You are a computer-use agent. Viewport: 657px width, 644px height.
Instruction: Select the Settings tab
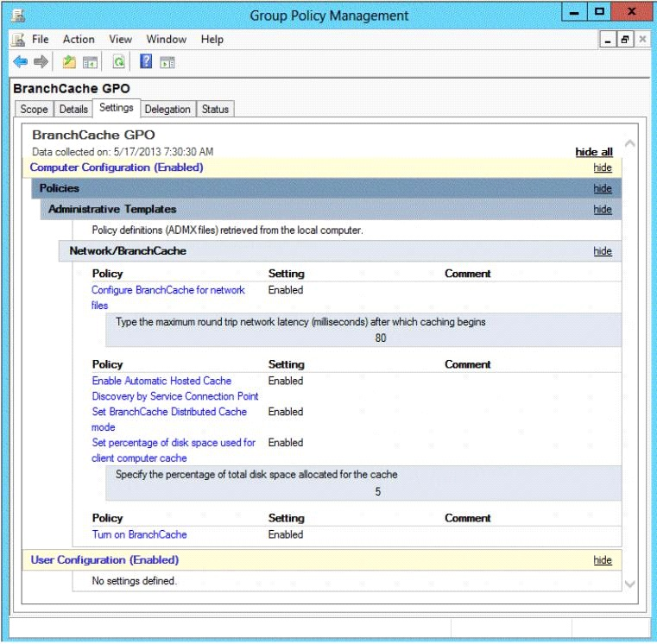[116, 108]
